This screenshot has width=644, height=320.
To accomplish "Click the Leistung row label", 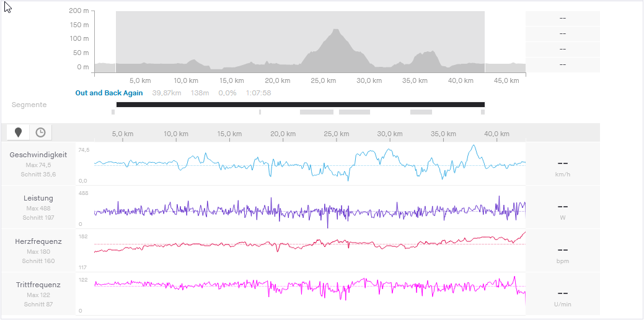I will pos(38,198).
